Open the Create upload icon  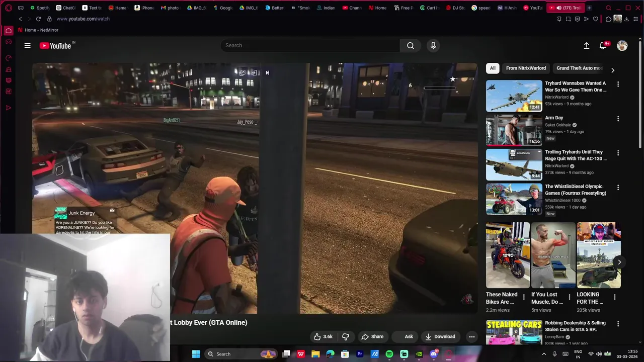click(586, 45)
